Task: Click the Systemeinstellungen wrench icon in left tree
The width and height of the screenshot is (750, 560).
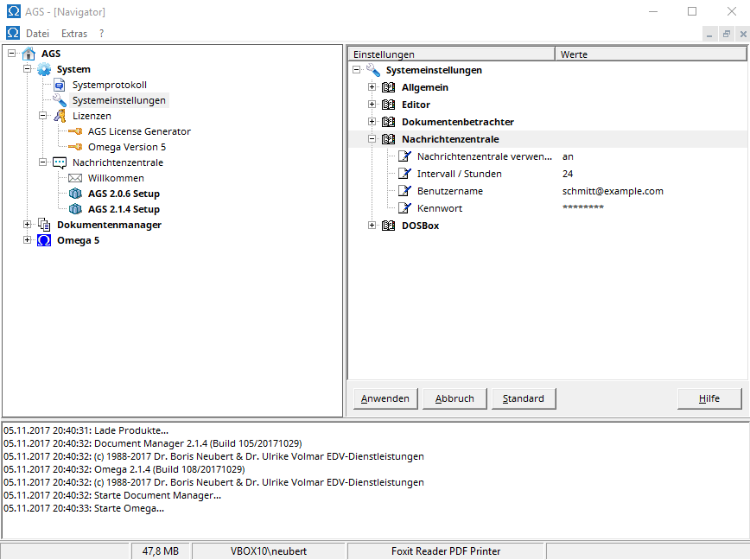Action: tap(60, 100)
